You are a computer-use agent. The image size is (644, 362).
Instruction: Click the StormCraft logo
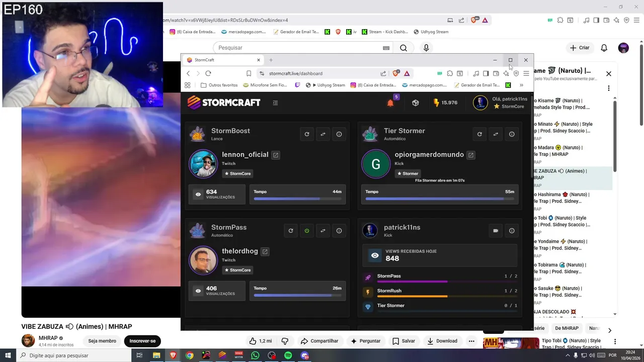(224, 103)
